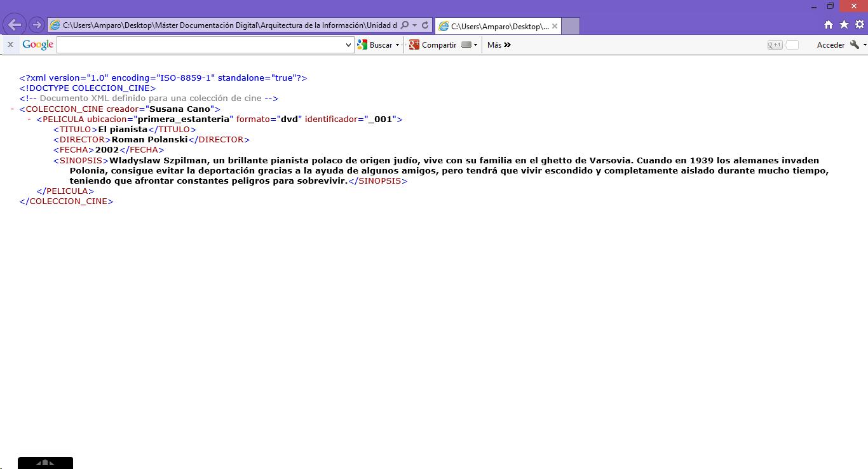Open the Tools gear menu
Image resolution: width=868 pixels, height=469 pixels.
point(859,25)
